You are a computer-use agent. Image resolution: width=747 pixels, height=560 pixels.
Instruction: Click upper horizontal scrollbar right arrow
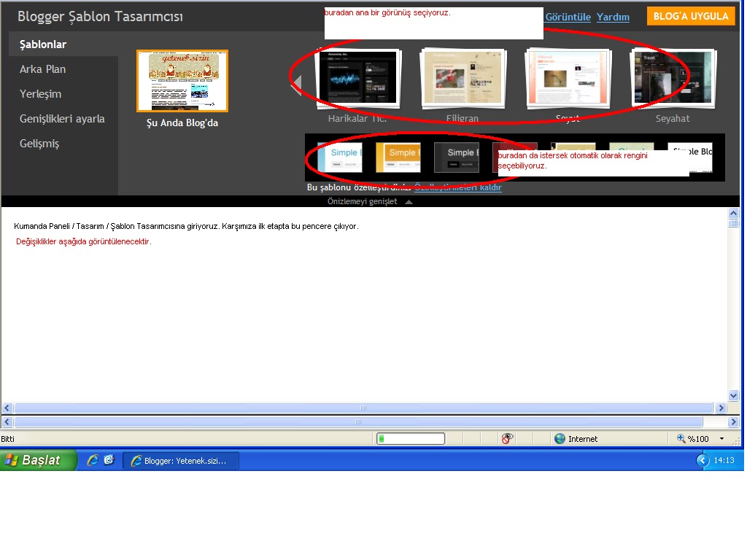[721, 408]
